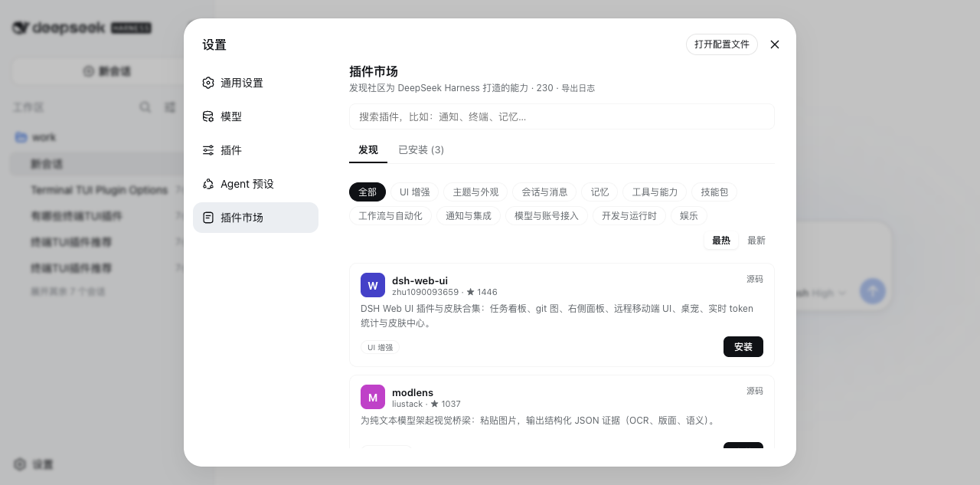
Task: Click the layout icon right of the workspace search
Action: [170, 107]
